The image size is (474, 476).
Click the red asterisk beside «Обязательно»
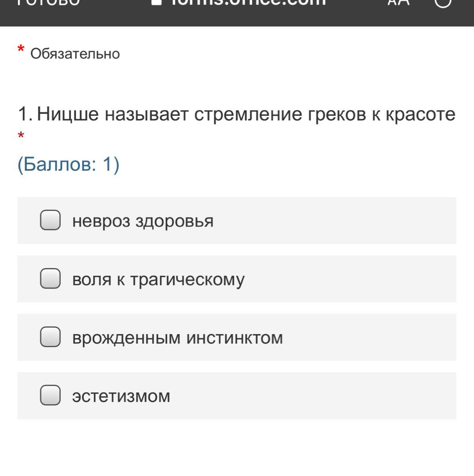[21, 50]
